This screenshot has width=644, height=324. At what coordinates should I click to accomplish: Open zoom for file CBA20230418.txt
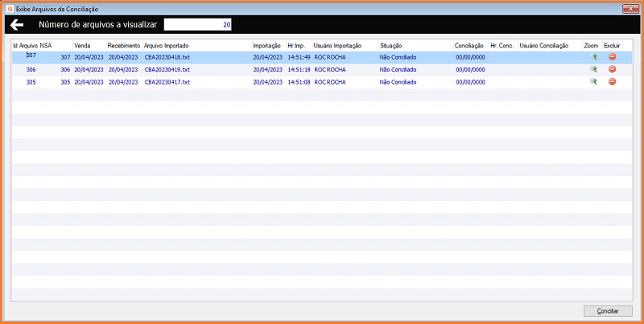(593, 57)
